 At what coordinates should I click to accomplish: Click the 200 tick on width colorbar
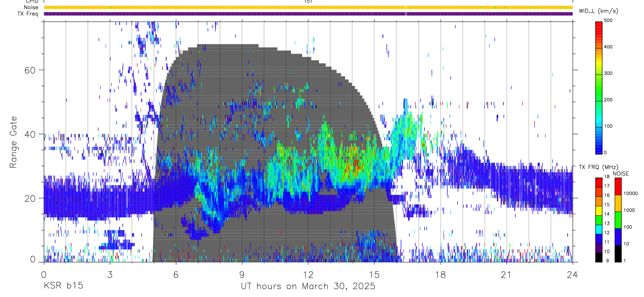coord(608,100)
